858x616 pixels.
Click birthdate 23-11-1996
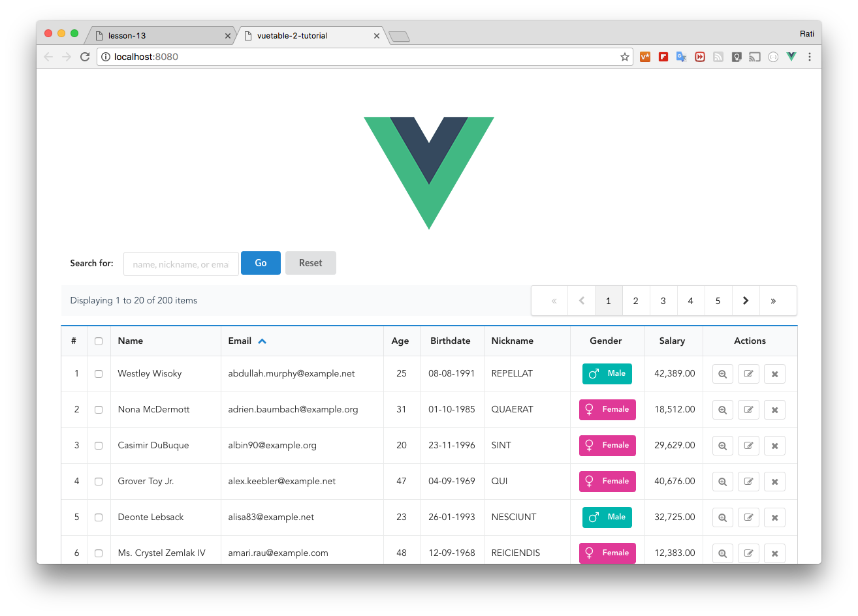(452, 446)
